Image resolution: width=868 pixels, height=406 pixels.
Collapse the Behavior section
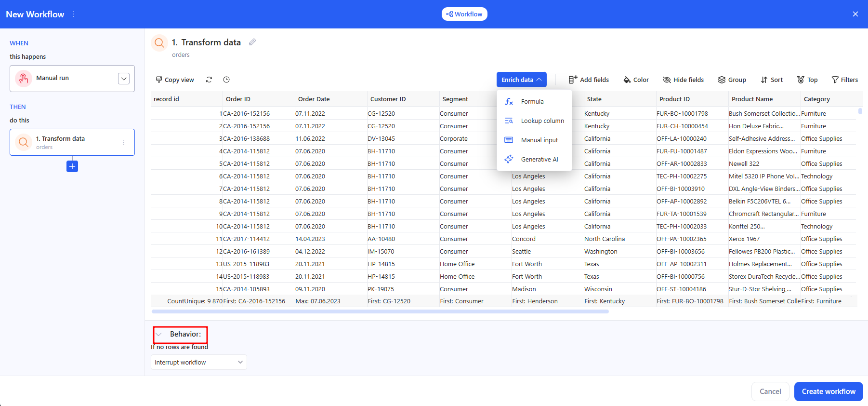(x=159, y=334)
